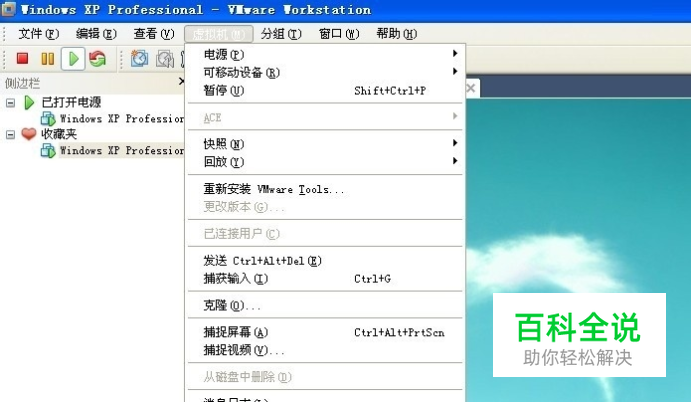Click the open 虚拟机(M) menu header
Screen dimensions: 691x402
(x=219, y=34)
